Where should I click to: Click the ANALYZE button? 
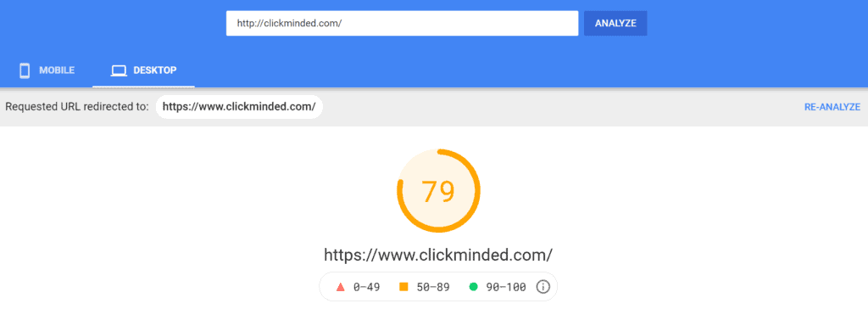coord(615,23)
